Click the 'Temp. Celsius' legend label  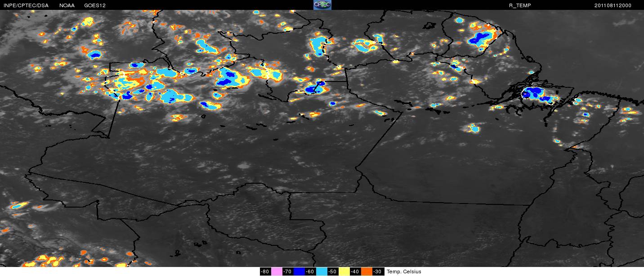point(404,271)
